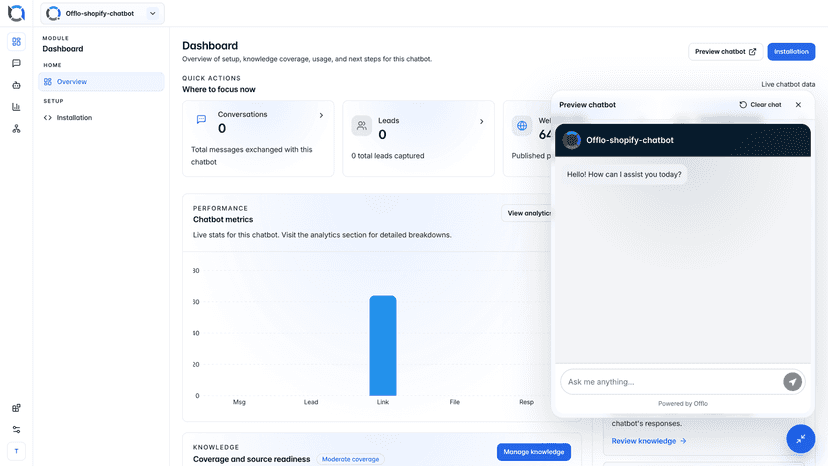This screenshot has width=828, height=466.
Task: Click the Leads people icon
Action: (x=362, y=126)
